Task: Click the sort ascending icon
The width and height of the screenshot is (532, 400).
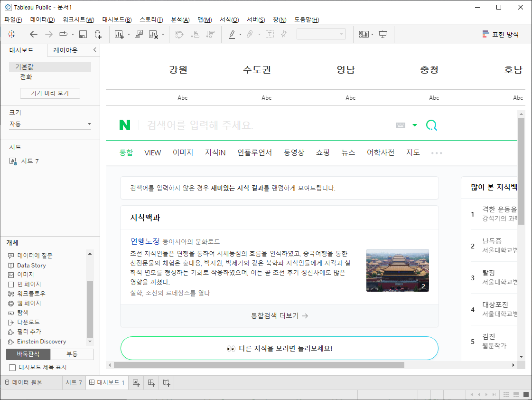Action: (x=195, y=34)
